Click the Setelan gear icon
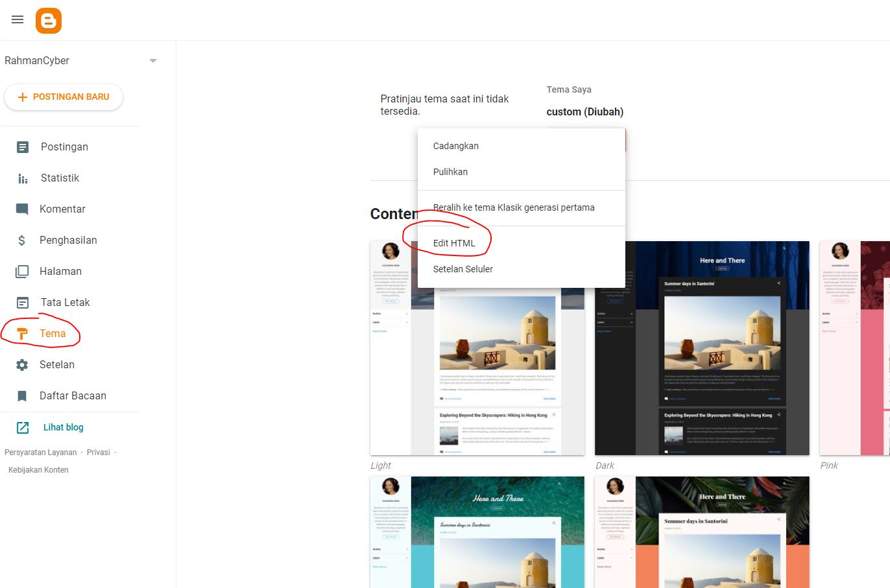890x588 pixels. [22, 365]
